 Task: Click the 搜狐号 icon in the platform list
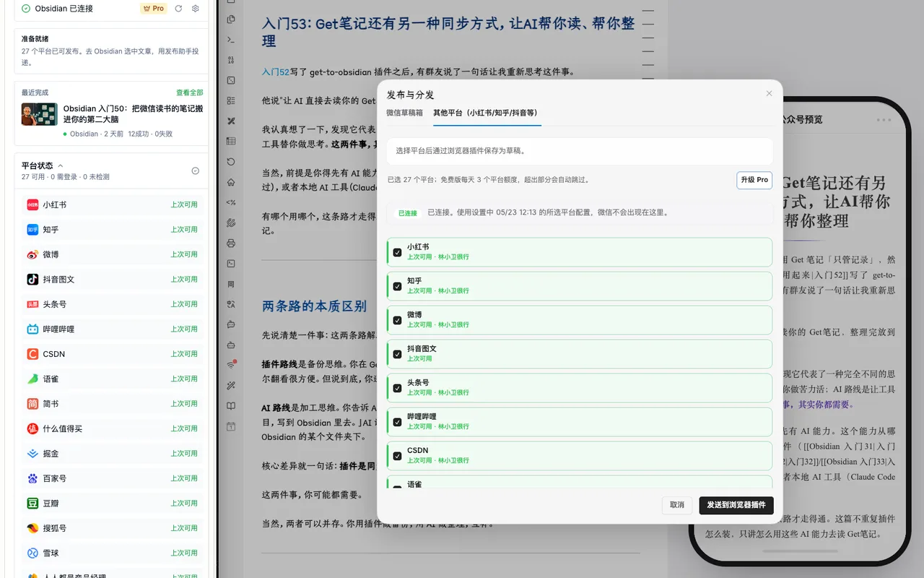point(32,528)
